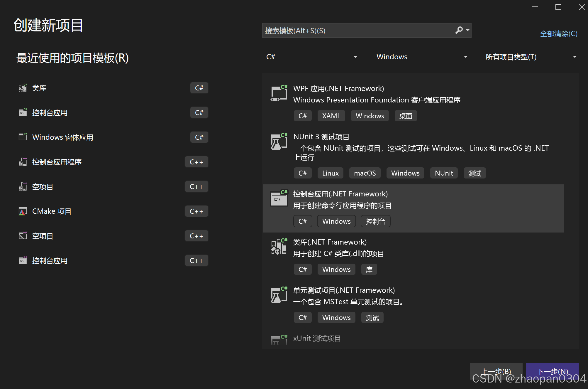Click the 全部清除(C) clear all link
The image size is (588, 389).
[x=558, y=34]
